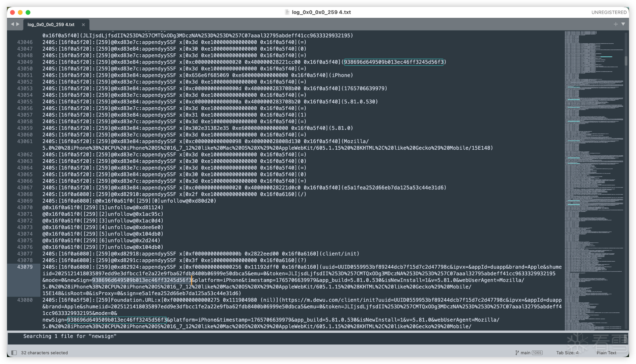Click the '32 characters selected' status text
Image resolution: width=636 pixels, height=364 pixels.
click(44, 353)
